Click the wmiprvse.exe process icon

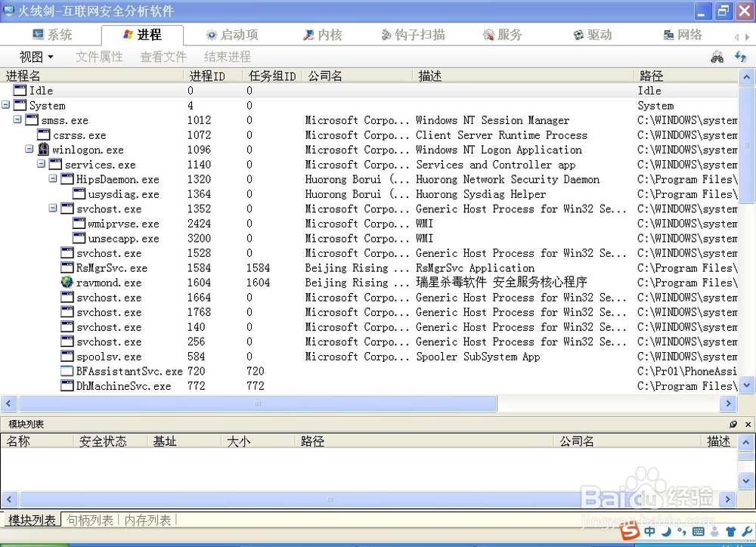[x=79, y=223]
